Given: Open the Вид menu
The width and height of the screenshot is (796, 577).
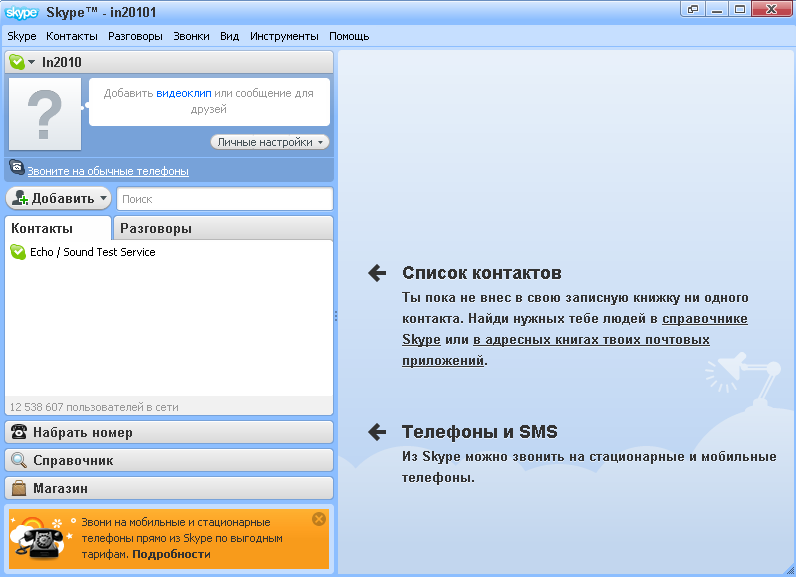Looking at the screenshot, I should coord(229,37).
